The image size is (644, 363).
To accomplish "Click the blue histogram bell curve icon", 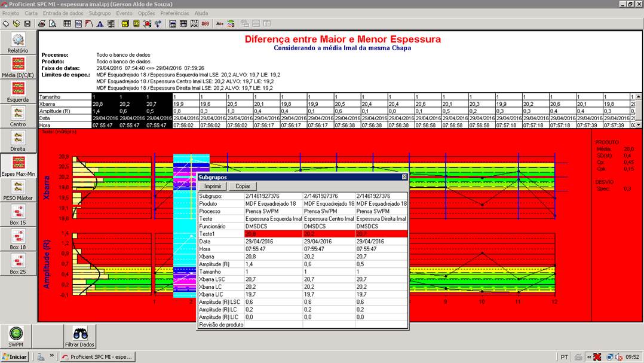I will coord(100,24).
